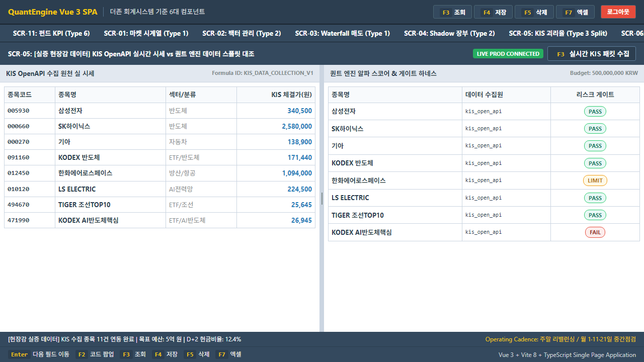Viewport: 644px width, 362px height.
Task: Open the SCR-11: 펀드 KPI tab
Action: [51, 33]
